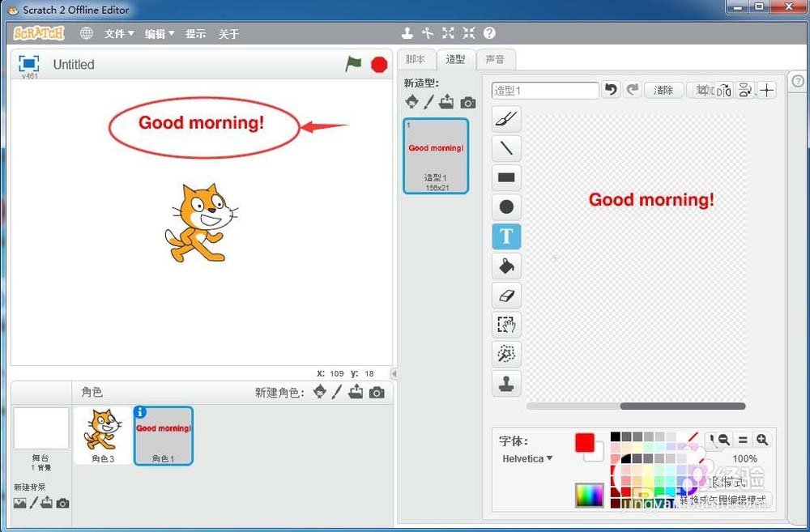
Task: Open info for sprite 角色1
Action: (140, 412)
